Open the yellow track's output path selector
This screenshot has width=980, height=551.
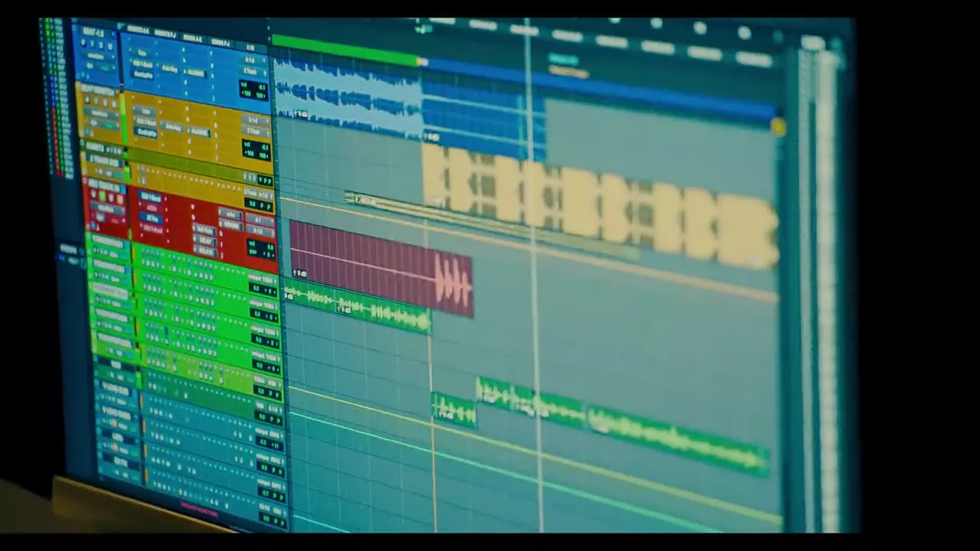(x=255, y=131)
